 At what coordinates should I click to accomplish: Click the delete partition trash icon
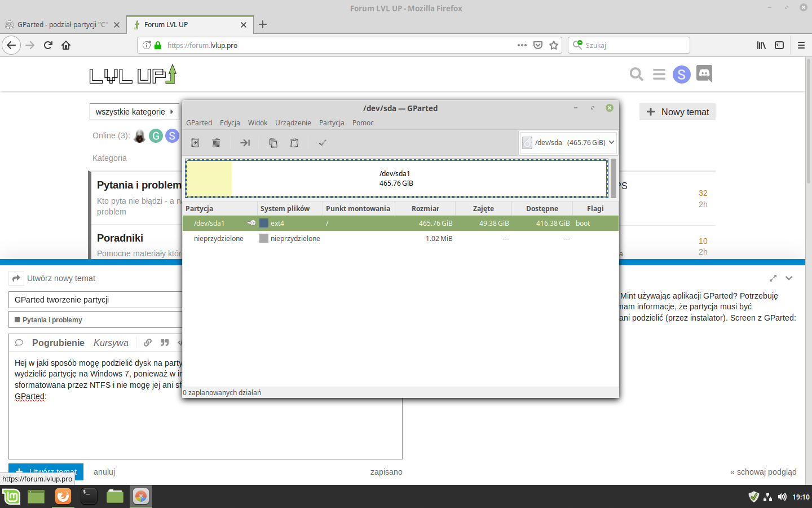(216, 143)
